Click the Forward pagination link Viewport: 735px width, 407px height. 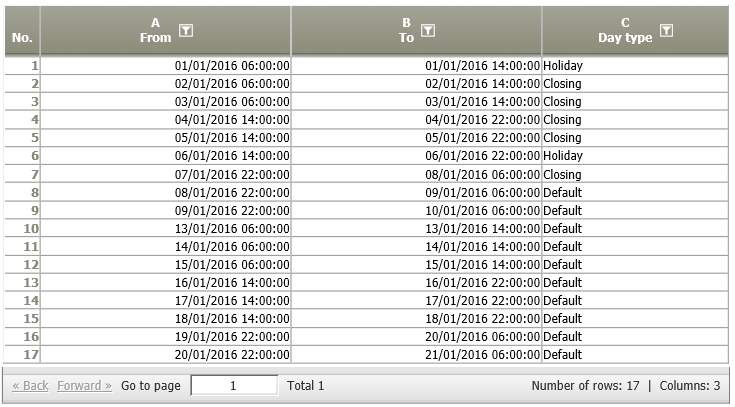[84, 385]
